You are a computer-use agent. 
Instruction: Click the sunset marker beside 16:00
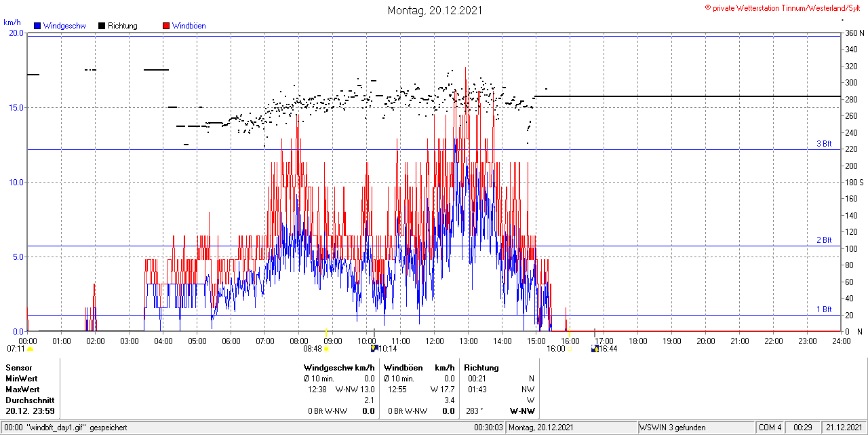(570, 349)
